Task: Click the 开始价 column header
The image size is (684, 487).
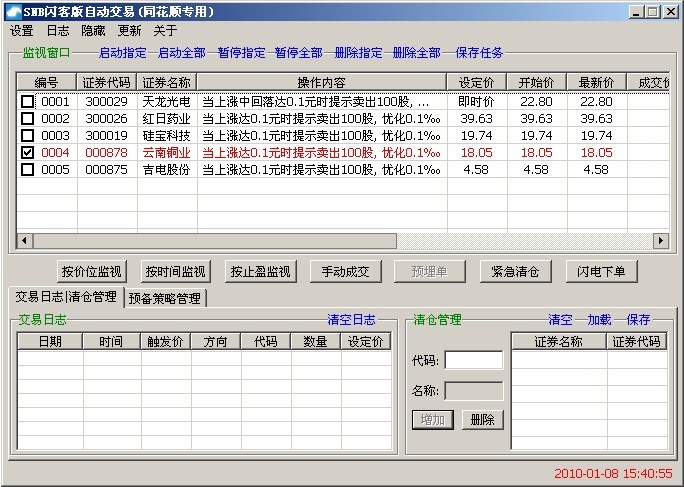Action: (537, 82)
